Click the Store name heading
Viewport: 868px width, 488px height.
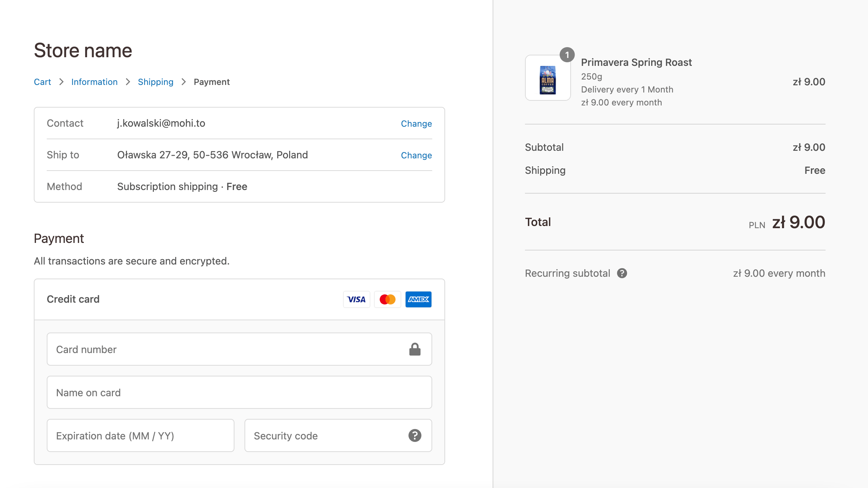[83, 50]
